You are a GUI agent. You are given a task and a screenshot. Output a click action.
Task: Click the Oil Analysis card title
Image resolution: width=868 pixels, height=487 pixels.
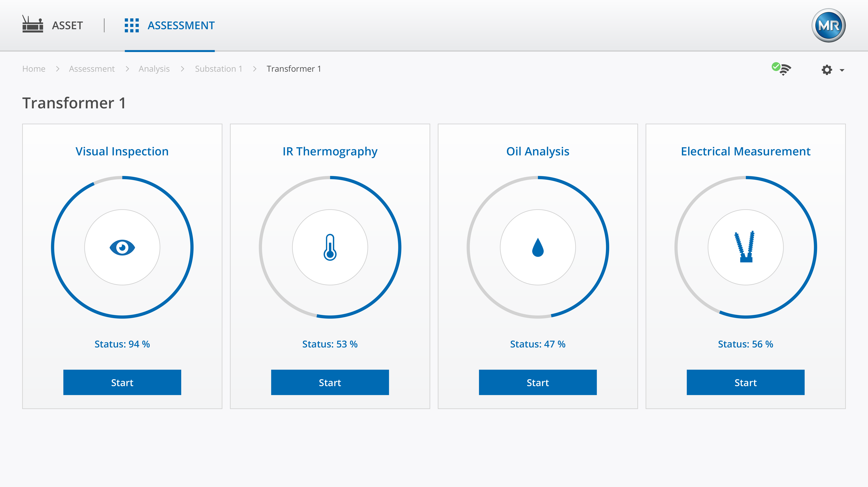pos(538,151)
